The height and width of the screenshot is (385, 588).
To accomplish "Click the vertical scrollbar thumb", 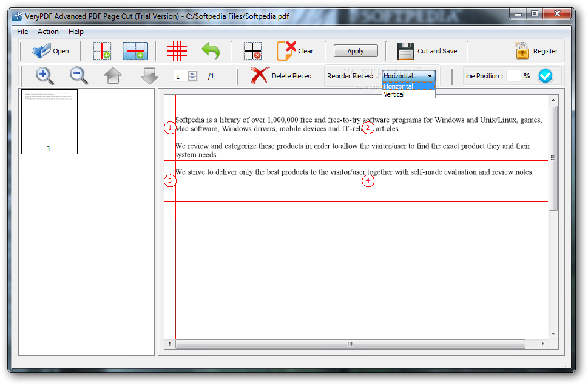I will click(553, 158).
